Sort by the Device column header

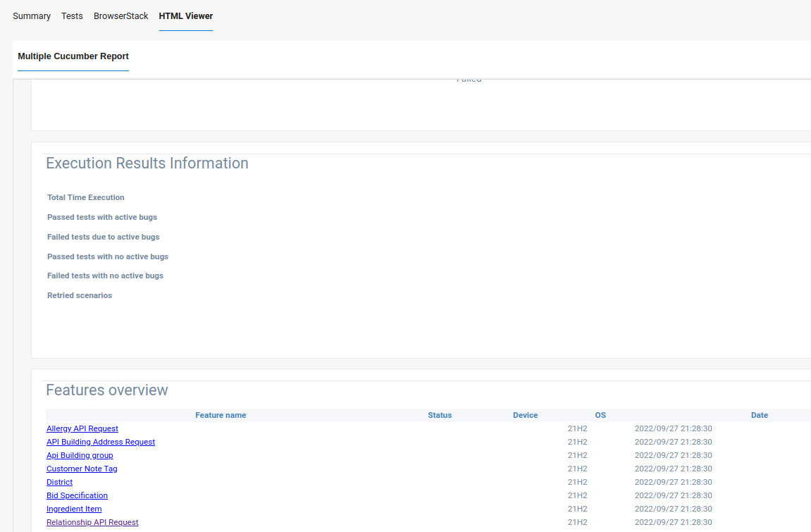[x=525, y=415]
